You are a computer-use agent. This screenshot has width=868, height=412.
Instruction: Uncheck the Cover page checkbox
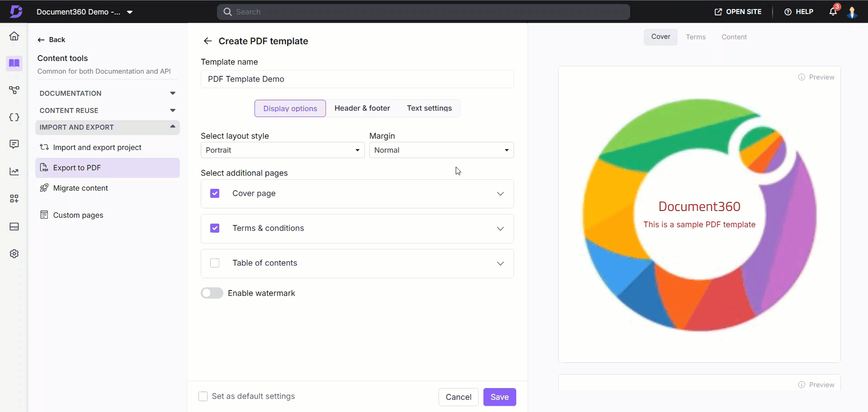pos(215,193)
